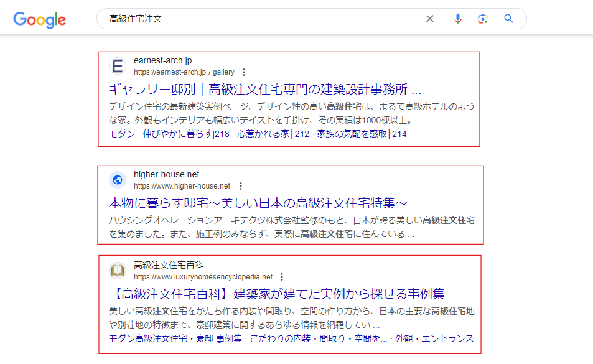Click snippet starting ハウジングオペレーションアーキテクツ
This screenshot has height=364, width=593.
coord(292,226)
